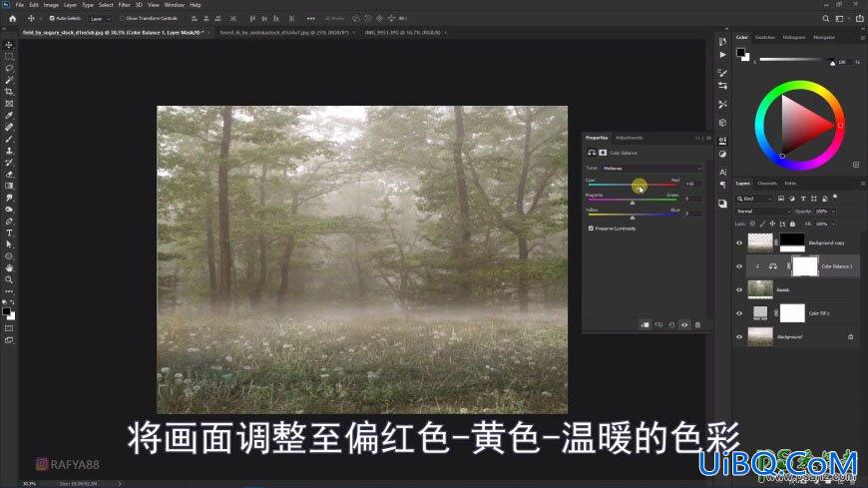This screenshot has width=868, height=488.
Task: Select the Rectangular Marquee tool
Action: [x=9, y=57]
